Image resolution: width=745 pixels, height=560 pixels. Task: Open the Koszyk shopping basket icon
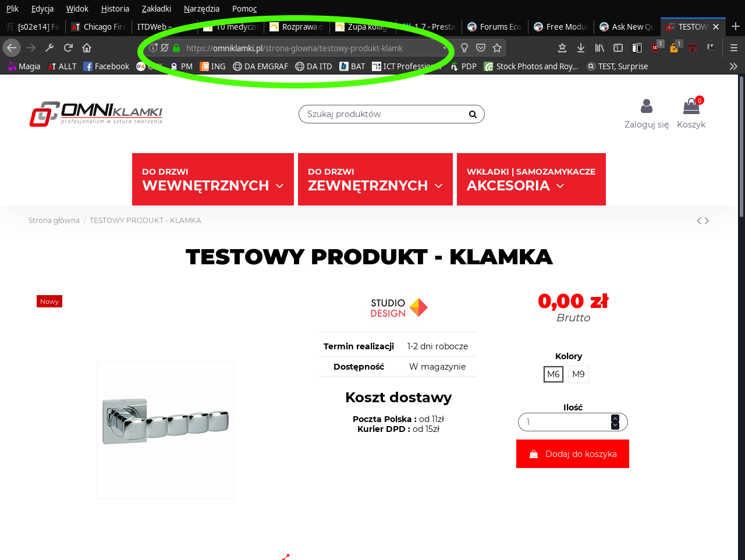pyautogui.click(x=691, y=106)
